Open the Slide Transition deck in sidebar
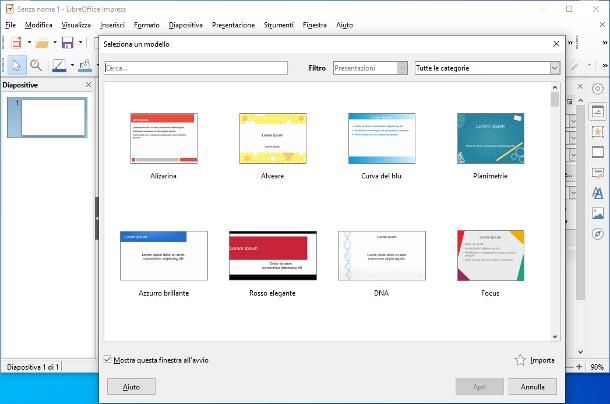The width and height of the screenshot is (610, 404). [x=598, y=152]
